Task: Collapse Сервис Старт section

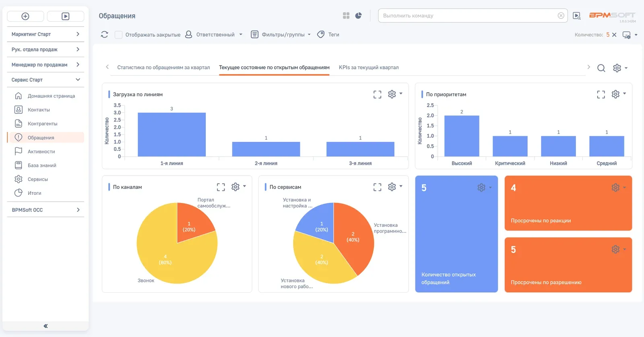Action: 45,80
